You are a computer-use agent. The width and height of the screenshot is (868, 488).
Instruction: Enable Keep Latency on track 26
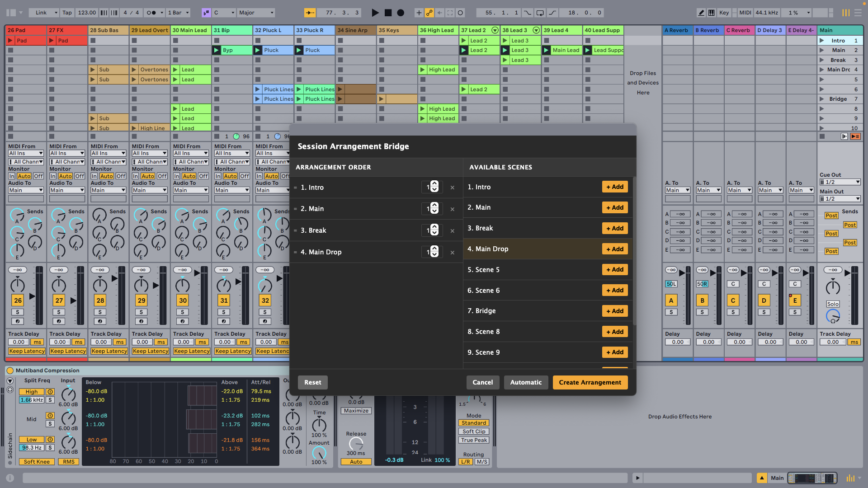click(x=27, y=351)
